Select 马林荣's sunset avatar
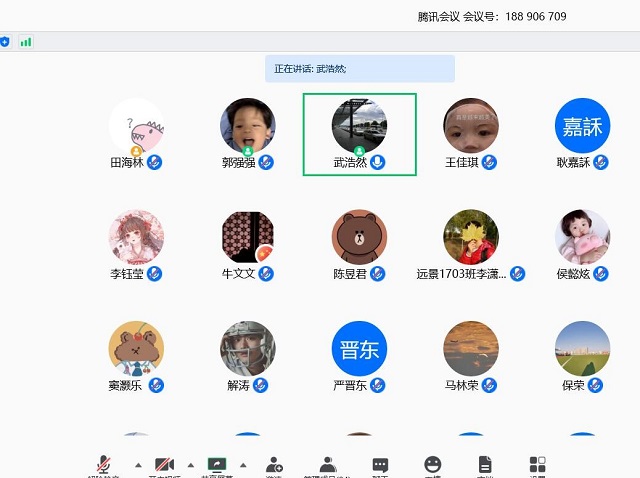Viewport: 640px width, 478px height. [x=471, y=349]
